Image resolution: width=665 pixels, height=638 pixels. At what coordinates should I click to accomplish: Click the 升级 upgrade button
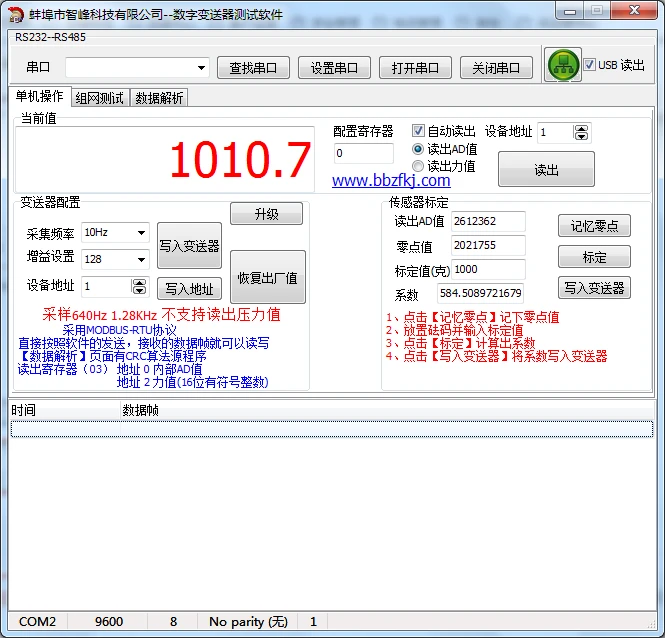[266, 215]
